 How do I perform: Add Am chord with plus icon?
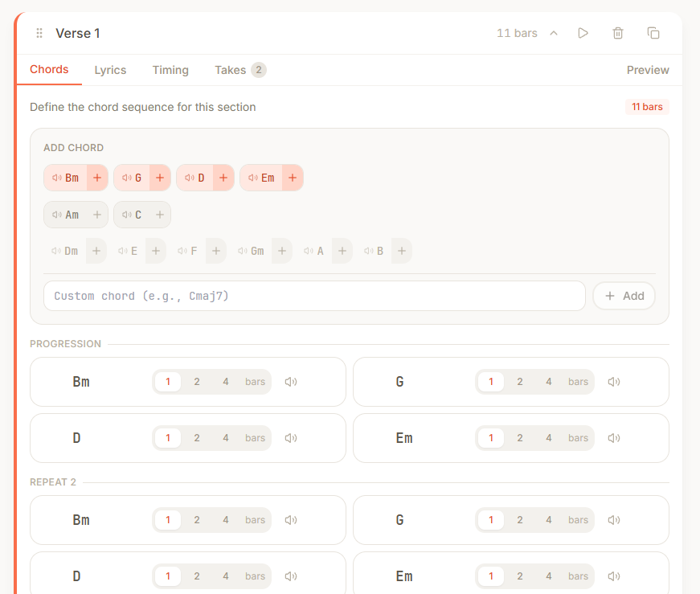coord(97,215)
